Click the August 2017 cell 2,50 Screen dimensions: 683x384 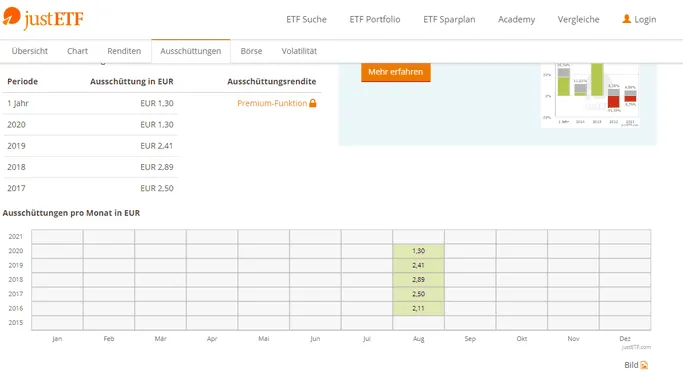click(x=418, y=294)
